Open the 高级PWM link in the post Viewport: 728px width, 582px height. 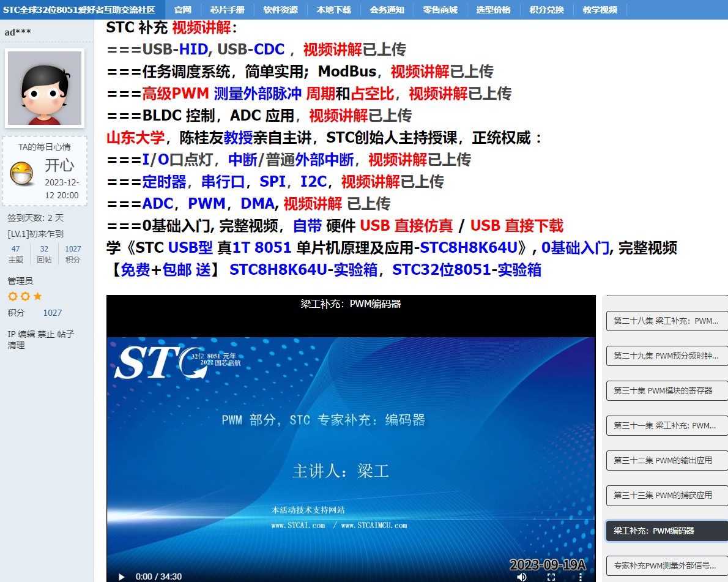176,94
